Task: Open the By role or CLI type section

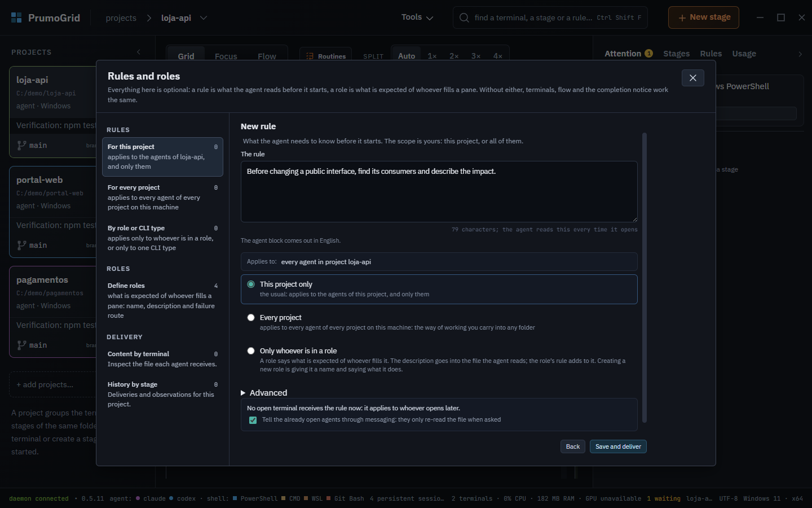Action: (x=162, y=238)
